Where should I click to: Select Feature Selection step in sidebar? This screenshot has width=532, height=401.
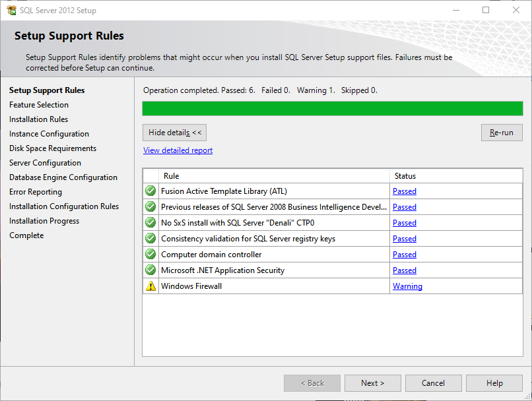39,105
